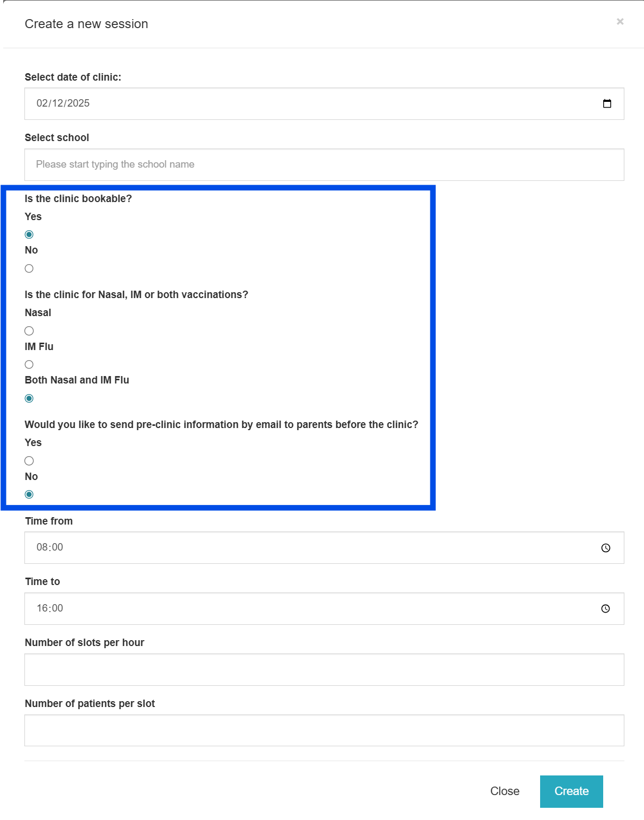Viewport: 644px width, 820px height.
Task: Open the clock picker for Time from
Action: tap(605, 548)
